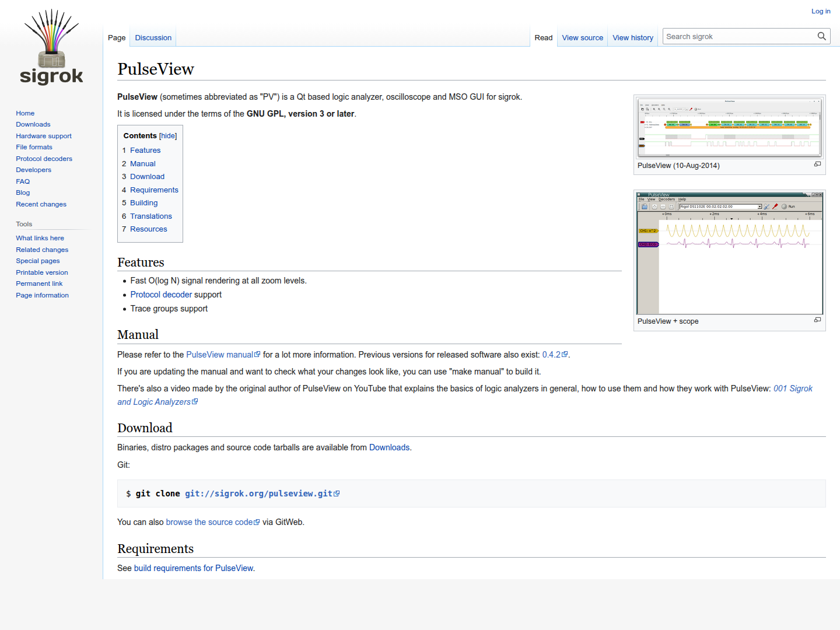Jump to Building in Contents
The width and height of the screenshot is (840, 630).
pos(143,203)
